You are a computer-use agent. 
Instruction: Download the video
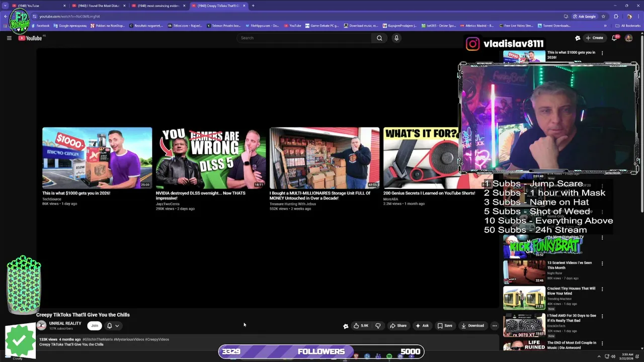tap(472, 326)
